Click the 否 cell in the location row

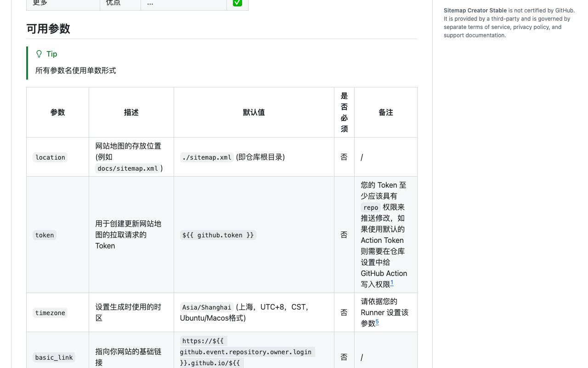[x=344, y=157]
